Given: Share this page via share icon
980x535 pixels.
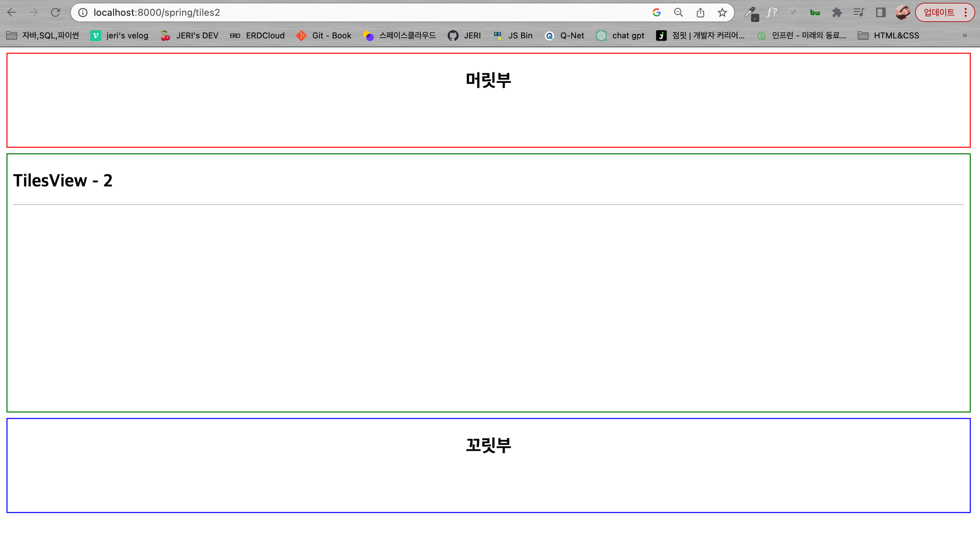Looking at the screenshot, I should coord(700,13).
